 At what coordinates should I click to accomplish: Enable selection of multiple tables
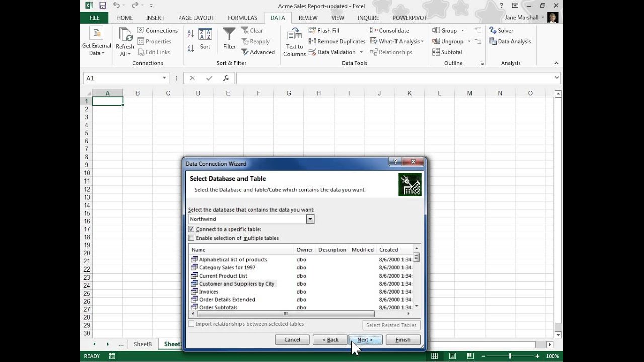tap(191, 238)
